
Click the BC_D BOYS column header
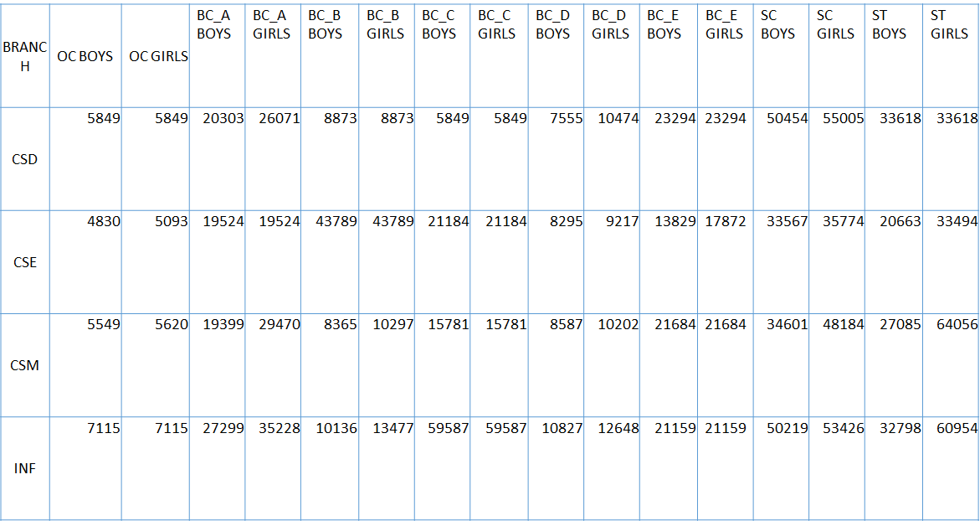(556, 56)
